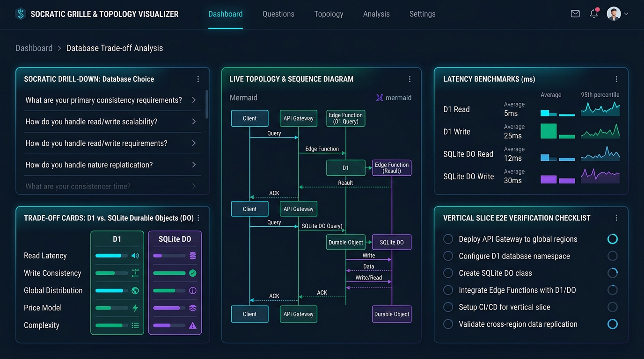This screenshot has height=359, width=644.
Task: Click the 30ms SQLite DO Write value
Action: 513,180
